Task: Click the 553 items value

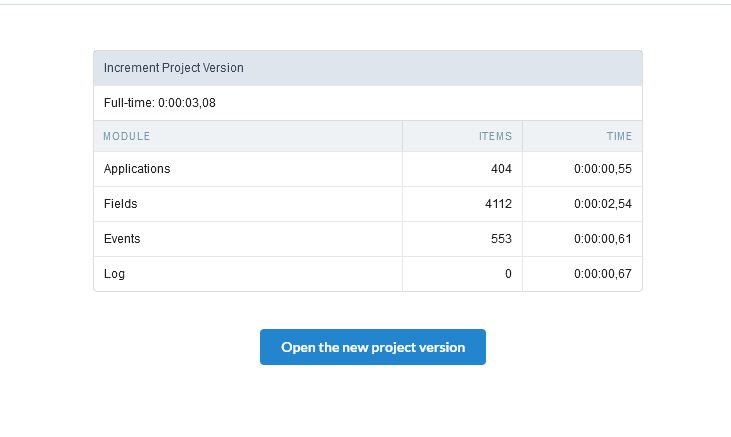Action: point(501,239)
